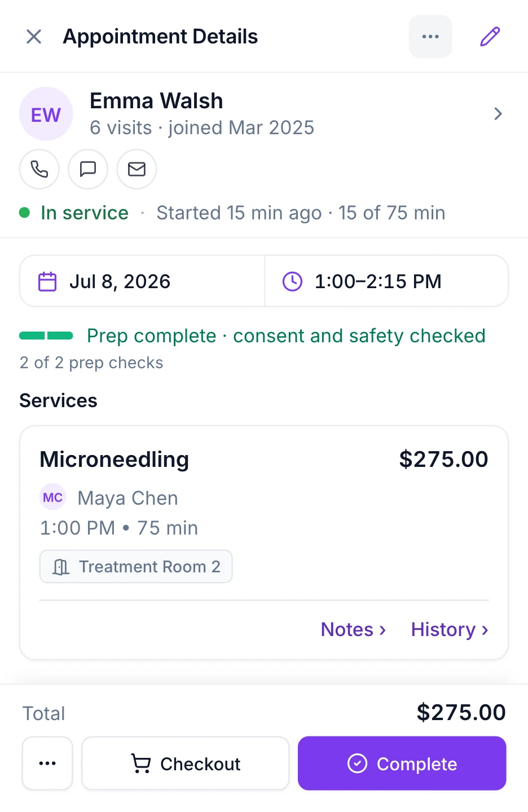The width and height of the screenshot is (528, 812).
Task: Send a message using chat icon
Action: (x=88, y=169)
